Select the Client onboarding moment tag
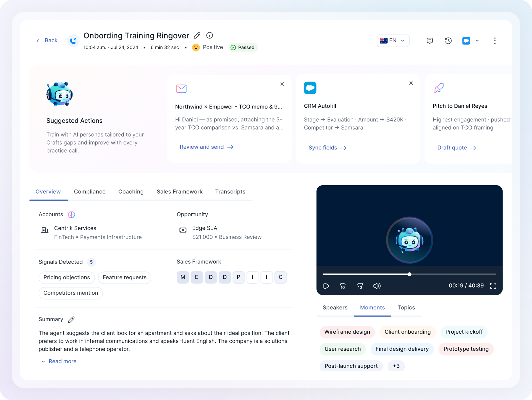 (407, 332)
